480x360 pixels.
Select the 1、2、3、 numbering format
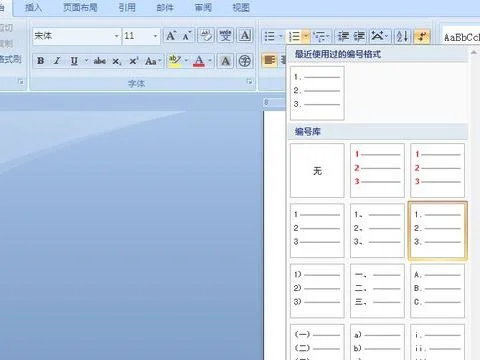point(377,231)
